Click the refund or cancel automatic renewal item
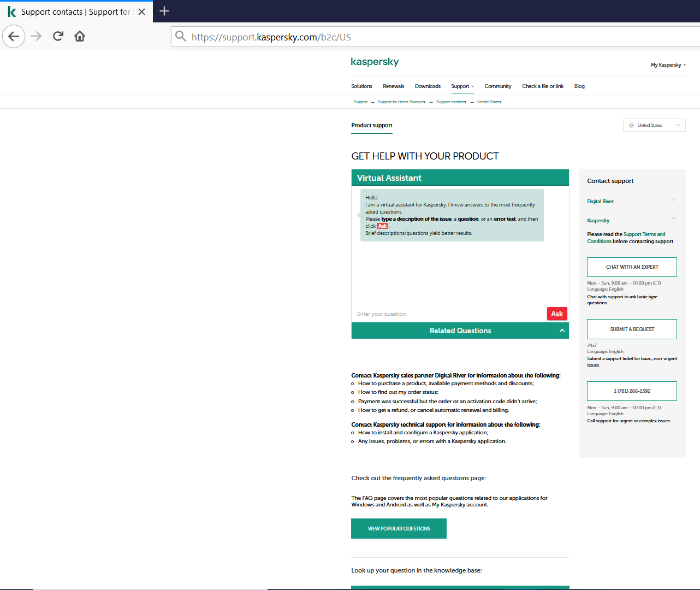Screen dimensions: 700x590 pos(434,410)
